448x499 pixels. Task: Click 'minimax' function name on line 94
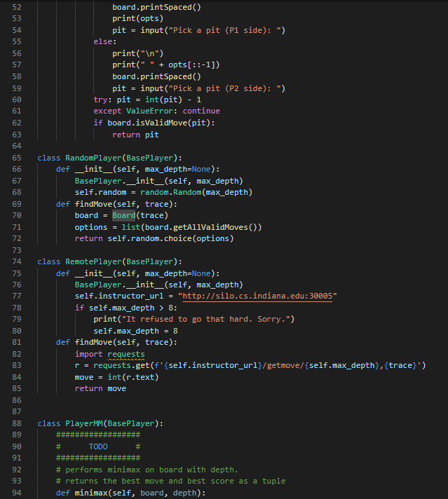coord(91,493)
